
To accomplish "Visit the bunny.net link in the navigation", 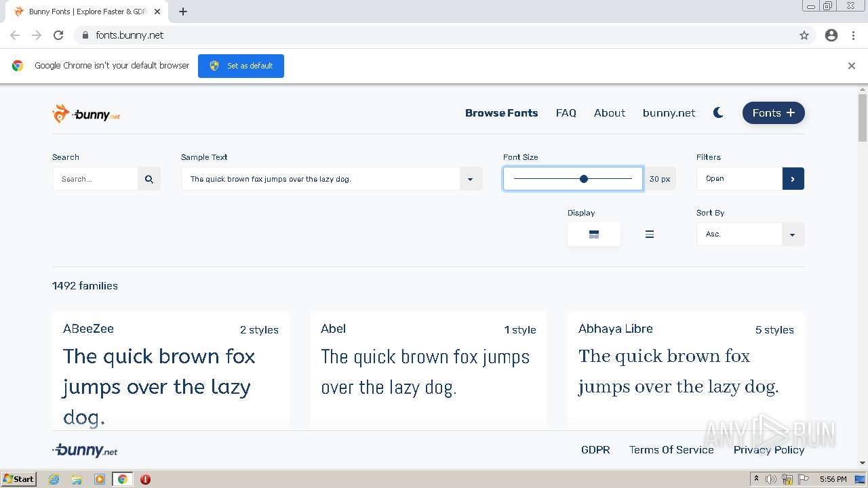I will coord(669,113).
